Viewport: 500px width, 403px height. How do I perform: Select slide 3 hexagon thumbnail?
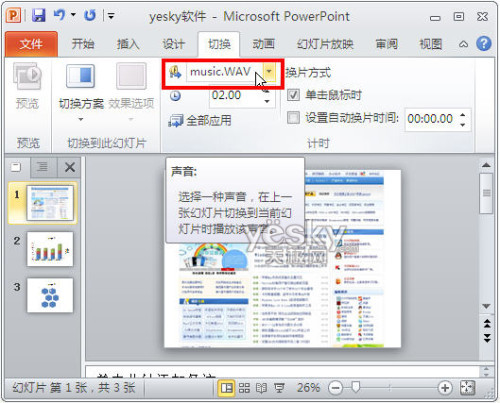point(50,295)
